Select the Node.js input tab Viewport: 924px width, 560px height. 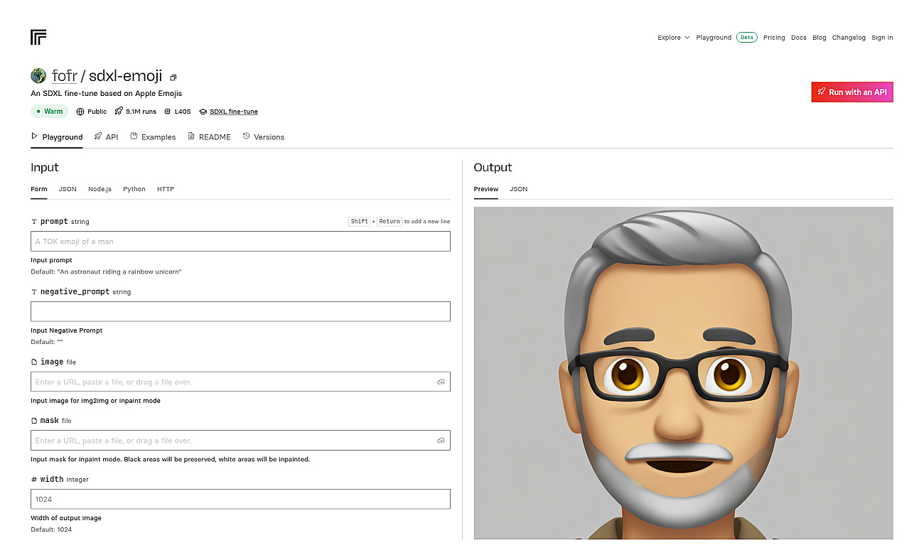pyautogui.click(x=100, y=189)
